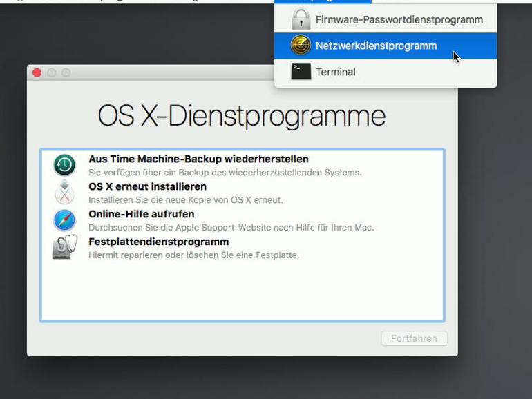Viewport: 532px width, 399px height.
Task: Open Firmware-Passwortdienstprogramm menu entry
Action: click(386, 19)
